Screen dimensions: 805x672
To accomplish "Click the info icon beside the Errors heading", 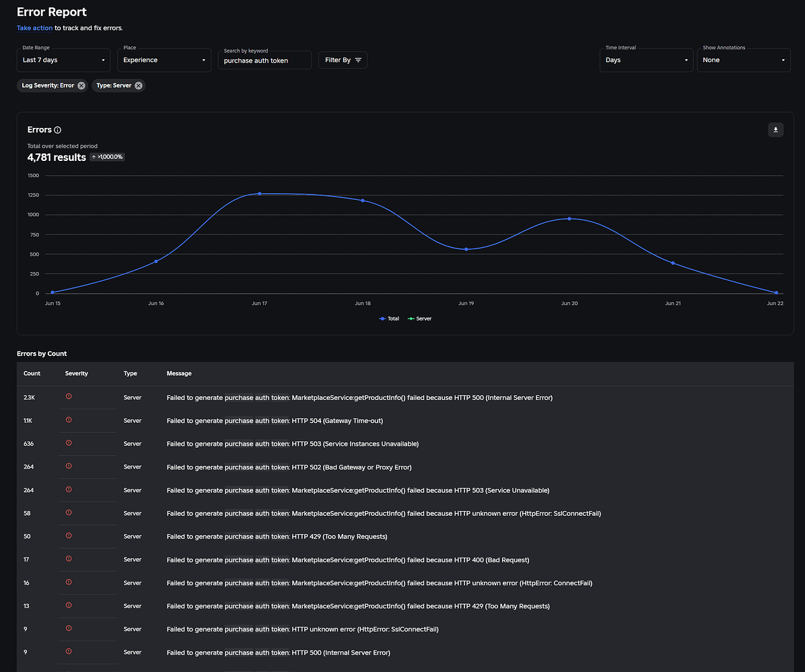I will pyautogui.click(x=58, y=130).
